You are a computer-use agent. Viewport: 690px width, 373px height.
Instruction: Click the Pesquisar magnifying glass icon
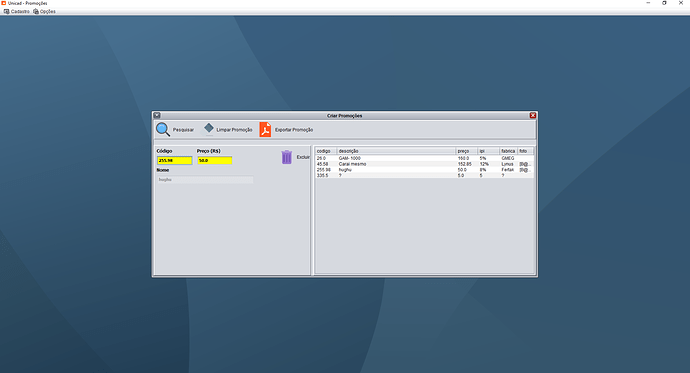click(163, 129)
